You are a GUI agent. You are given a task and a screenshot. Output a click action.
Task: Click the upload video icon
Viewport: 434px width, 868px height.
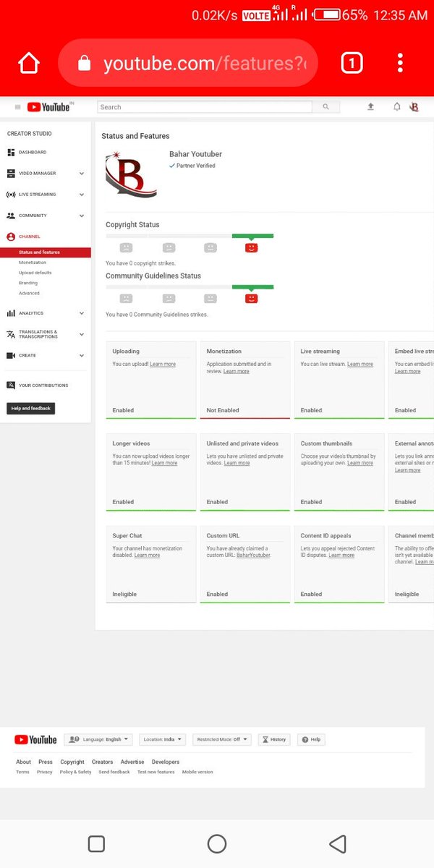click(x=371, y=106)
